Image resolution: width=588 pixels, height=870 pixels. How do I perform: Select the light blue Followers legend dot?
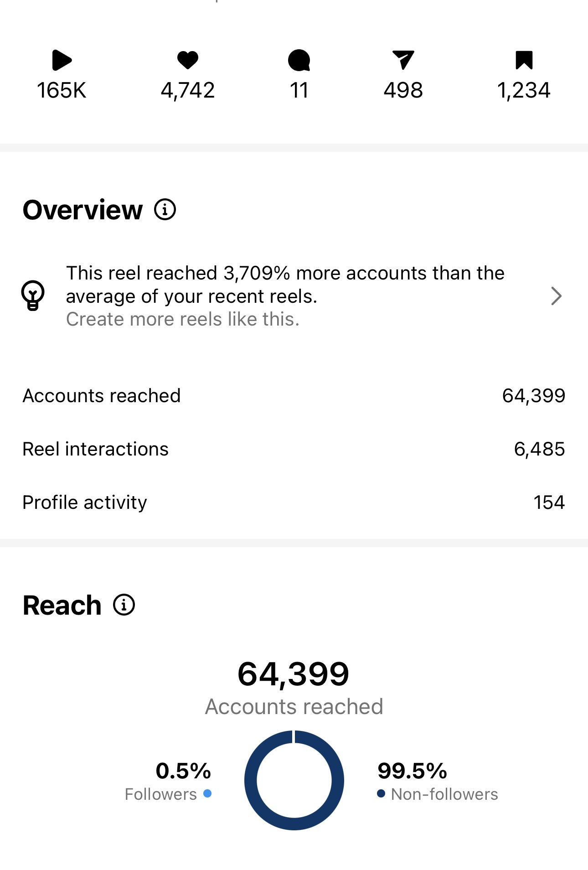click(x=207, y=793)
